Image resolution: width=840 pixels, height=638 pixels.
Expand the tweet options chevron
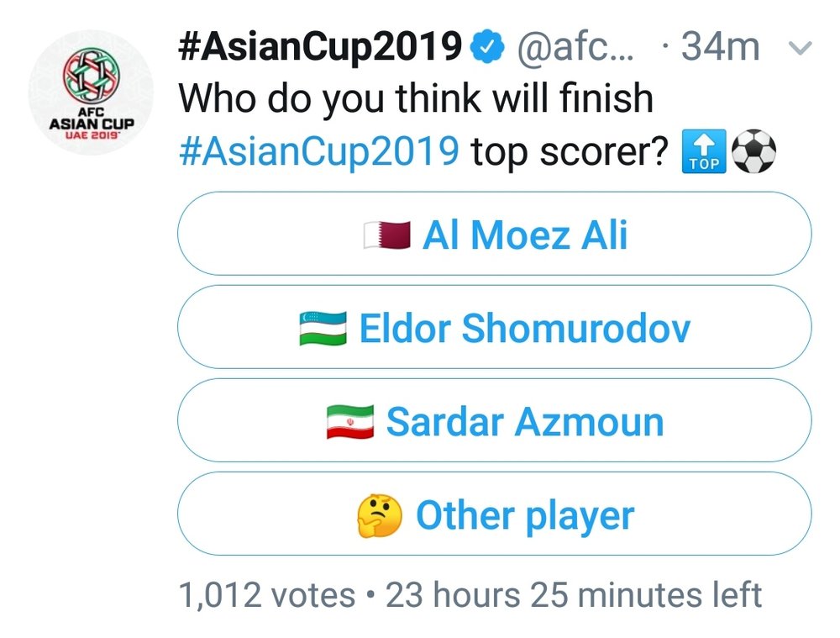coord(801,49)
